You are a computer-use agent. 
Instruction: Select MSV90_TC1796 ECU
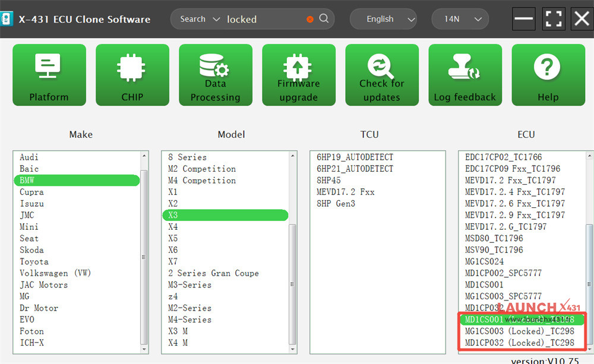[x=494, y=250]
